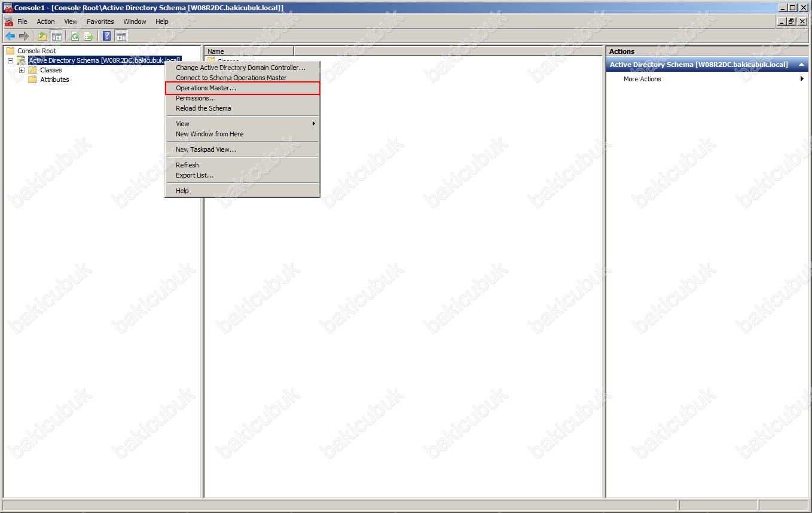The width and height of the screenshot is (812, 513).
Task: Click the blue Help question mark icon
Action: point(107,36)
